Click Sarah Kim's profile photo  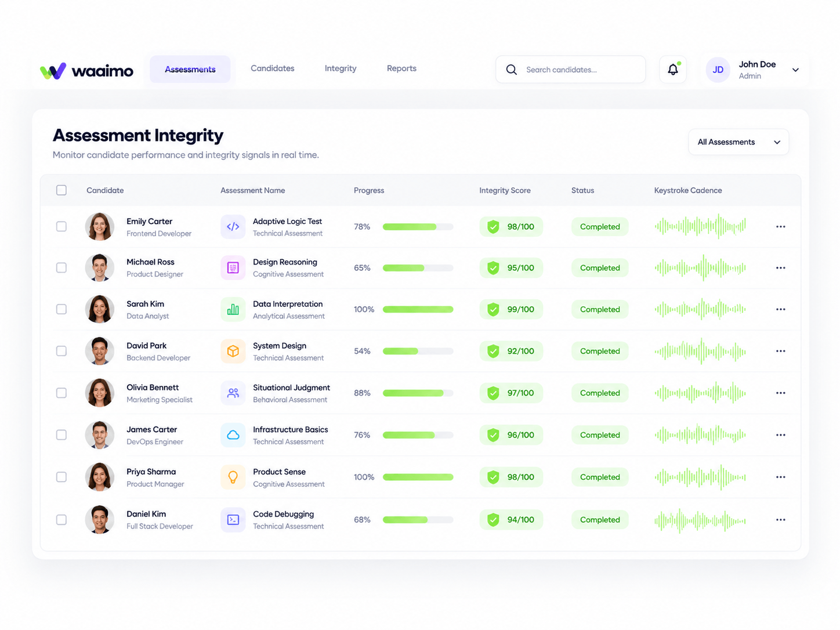[x=100, y=310]
